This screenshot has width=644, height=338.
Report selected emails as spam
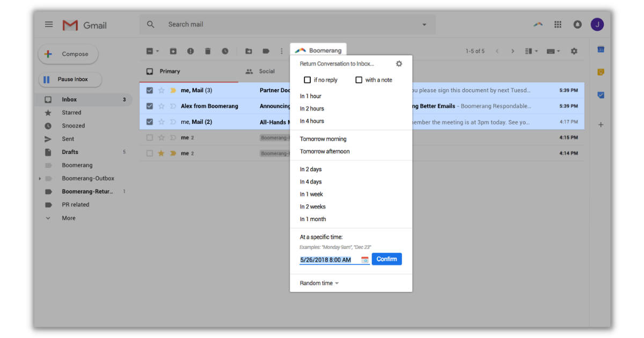click(x=191, y=51)
